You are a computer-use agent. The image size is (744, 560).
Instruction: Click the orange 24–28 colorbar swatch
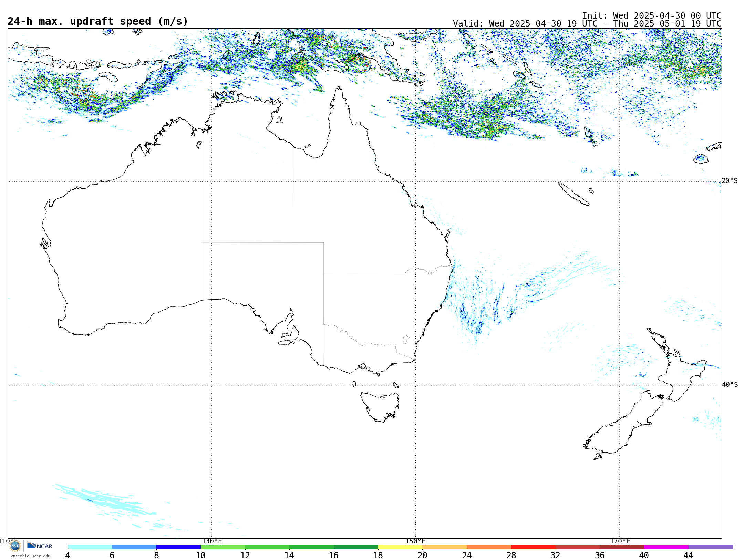pyautogui.click(x=489, y=547)
